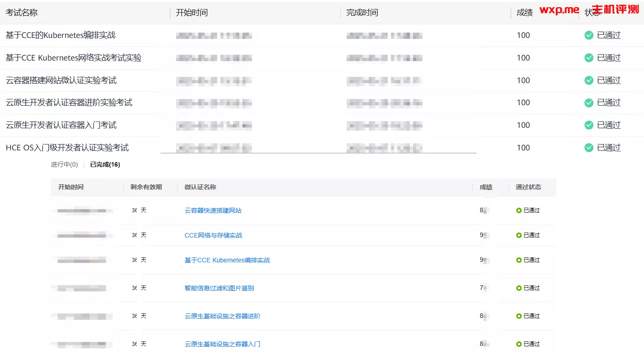Select the 已完成(16) tab
The width and height of the screenshot is (644, 359).
point(105,165)
